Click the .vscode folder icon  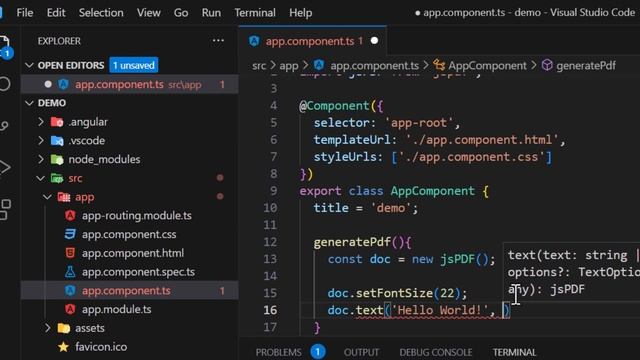click(x=57, y=140)
